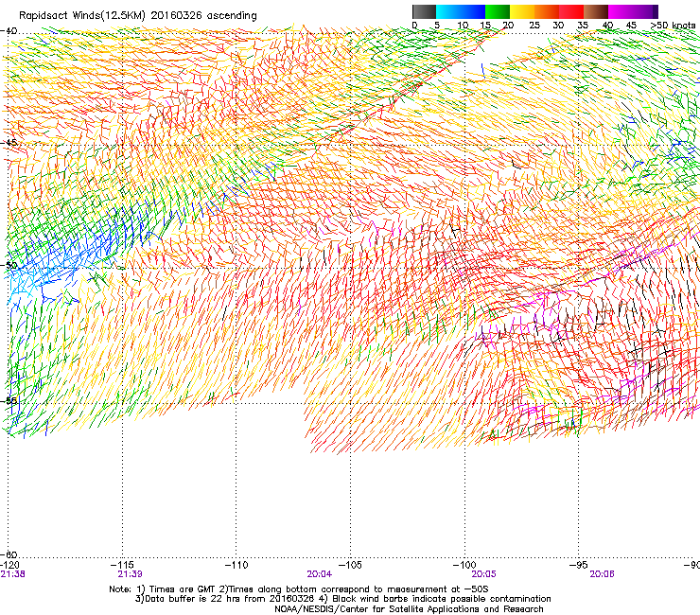Click the -120 longitude axis label

tap(9, 565)
